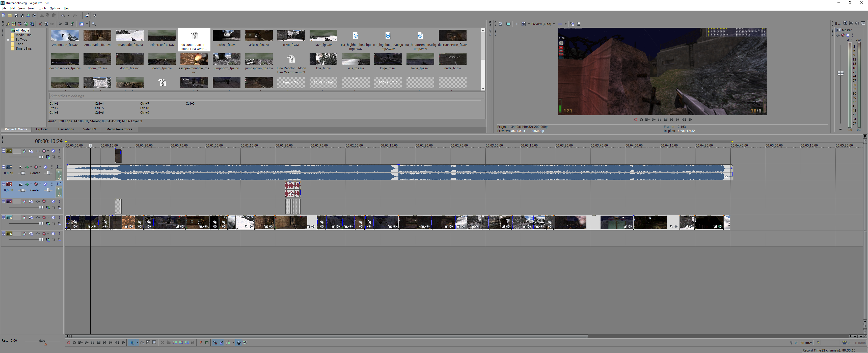Open the Options menu
The width and height of the screenshot is (868, 353).
coord(55,8)
